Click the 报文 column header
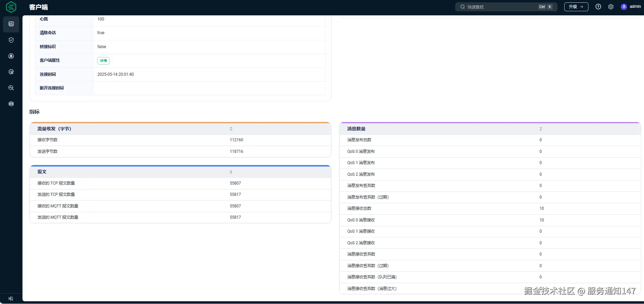 [x=42, y=172]
